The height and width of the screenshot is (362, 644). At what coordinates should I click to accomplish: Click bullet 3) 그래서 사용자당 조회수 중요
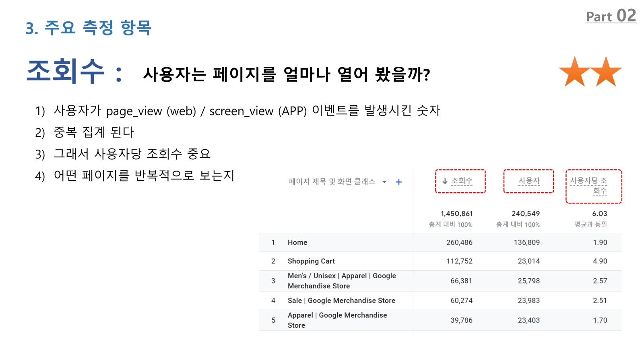[x=123, y=154]
